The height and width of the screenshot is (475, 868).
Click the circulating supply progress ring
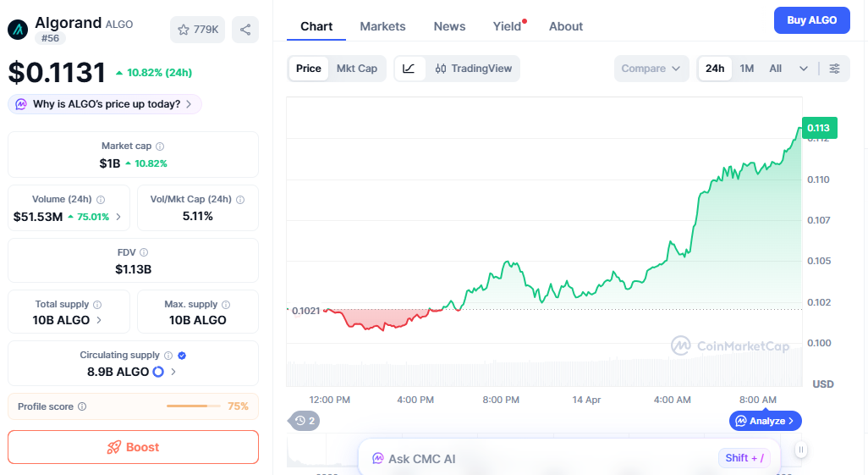(x=158, y=372)
